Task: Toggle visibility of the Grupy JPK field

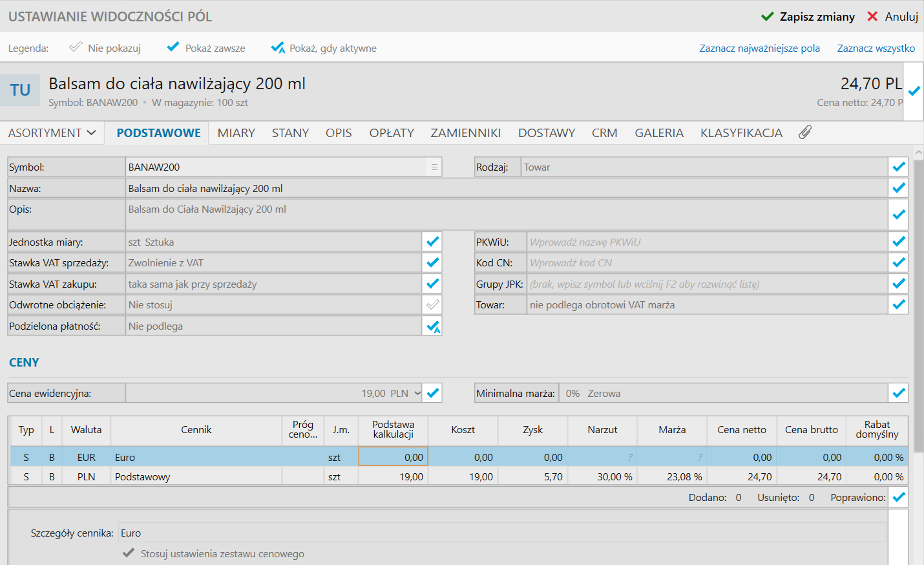Action: click(x=898, y=284)
